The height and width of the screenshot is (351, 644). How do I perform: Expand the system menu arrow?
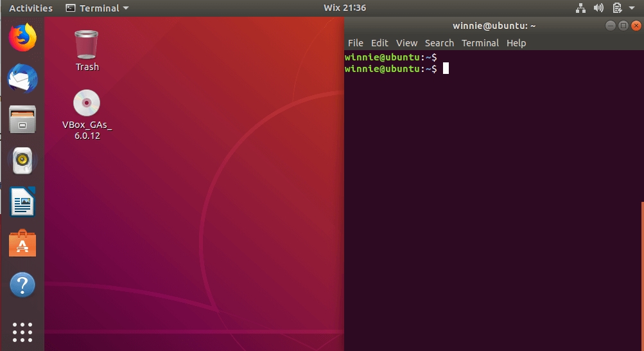pos(632,8)
